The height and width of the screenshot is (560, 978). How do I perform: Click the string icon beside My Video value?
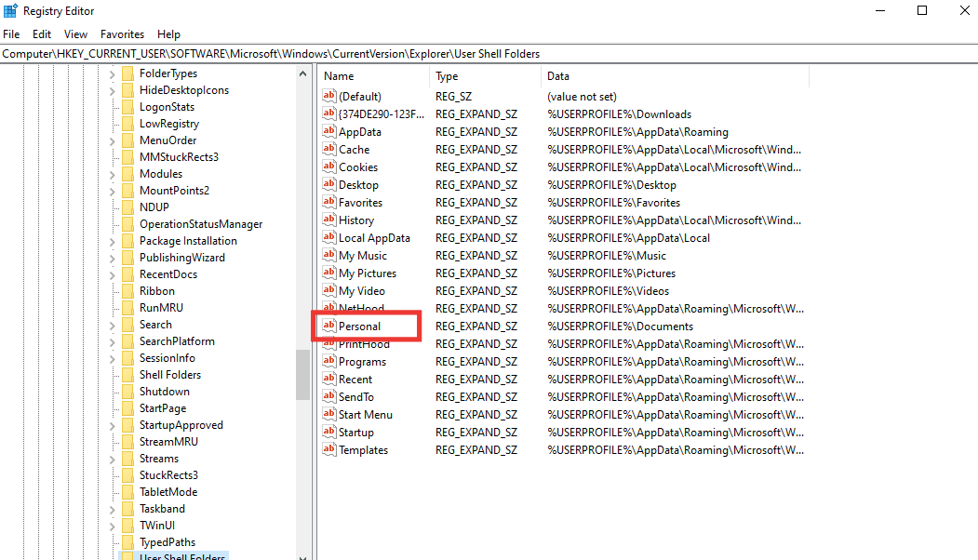(328, 290)
